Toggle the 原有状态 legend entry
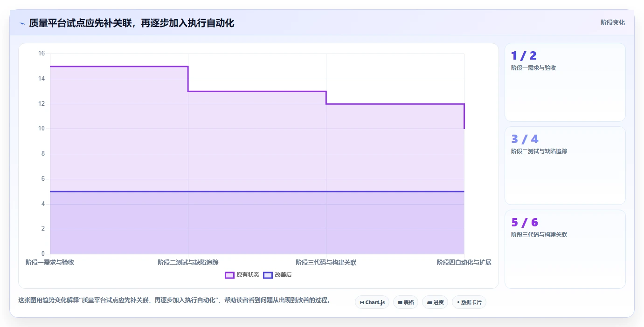Screen dimensions: 644x327 click(x=242, y=275)
